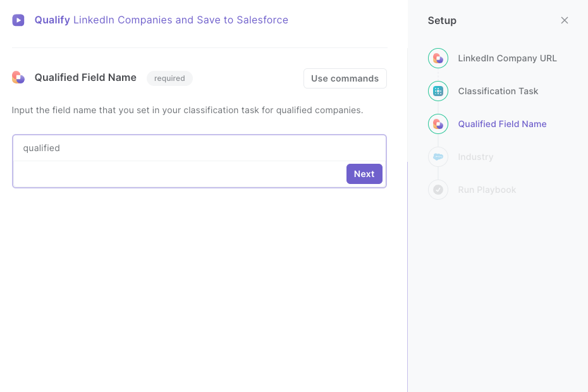Click the description text about classification task
Viewport: 588px width, 392px height.
188,110
